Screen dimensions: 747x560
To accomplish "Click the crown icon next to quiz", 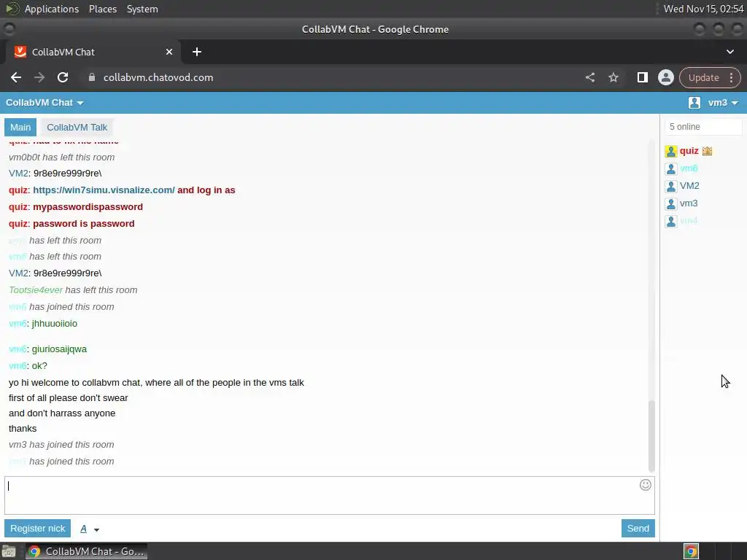I will click(707, 151).
